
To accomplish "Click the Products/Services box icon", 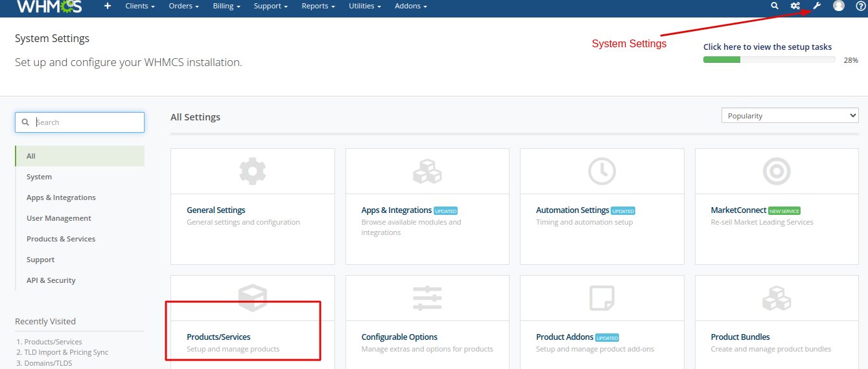I will (x=253, y=298).
